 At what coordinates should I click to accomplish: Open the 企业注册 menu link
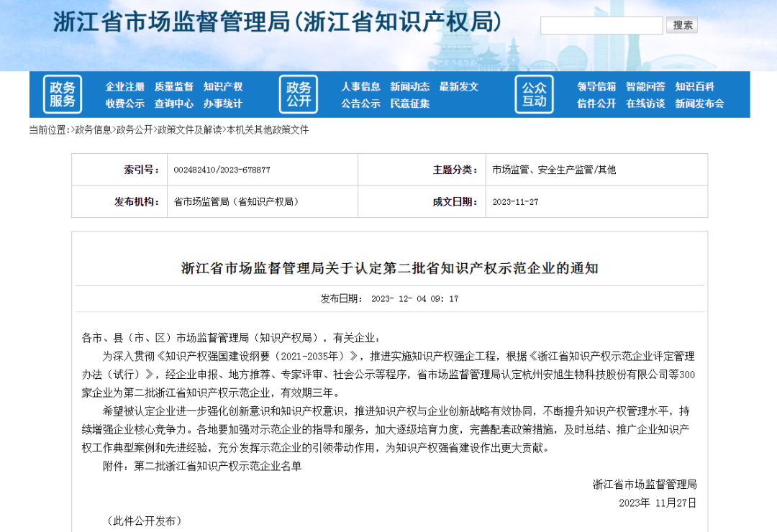[x=125, y=87]
